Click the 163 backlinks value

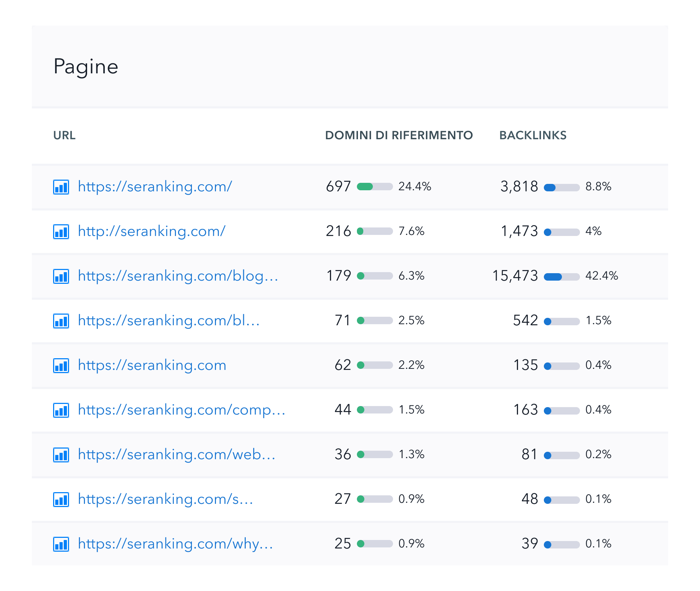526,410
